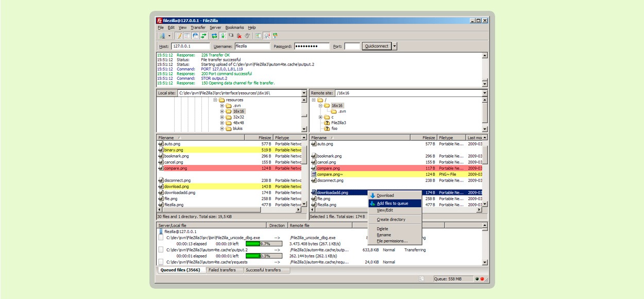Click the red activity LED in status bar
Image resolution: width=644 pixels, height=299 pixels.
482,279
